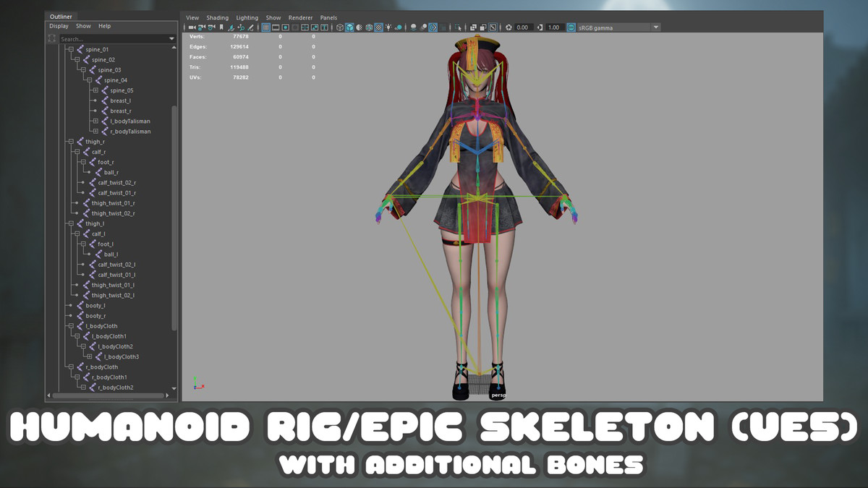868x488 pixels.
Task: Click the screen space ambient occlusion icon
Action: point(414,27)
